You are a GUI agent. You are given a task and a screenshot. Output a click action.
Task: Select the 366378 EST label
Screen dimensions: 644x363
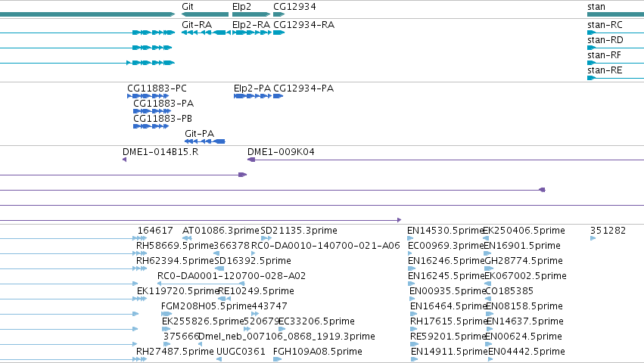[232, 246]
